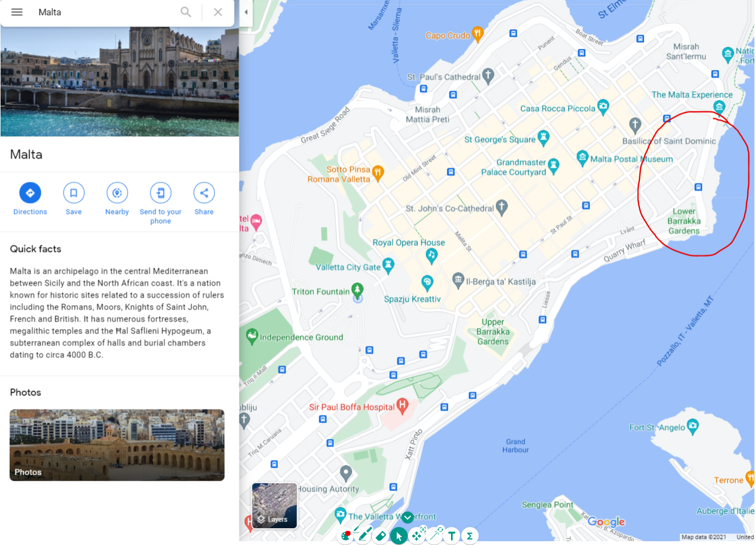The height and width of the screenshot is (545, 756).
Task: Save Malta to your places
Action: 74,199
